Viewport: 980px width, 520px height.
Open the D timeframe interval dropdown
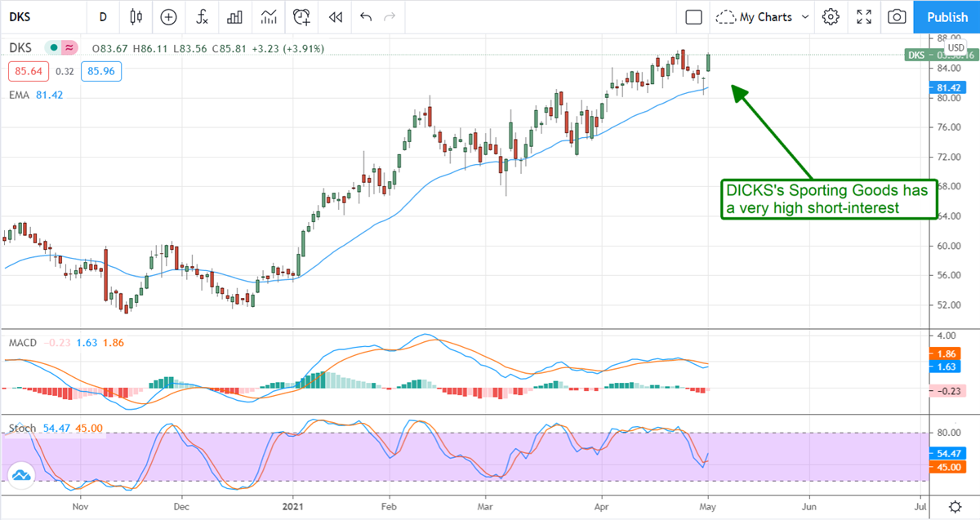pyautogui.click(x=103, y=16)
